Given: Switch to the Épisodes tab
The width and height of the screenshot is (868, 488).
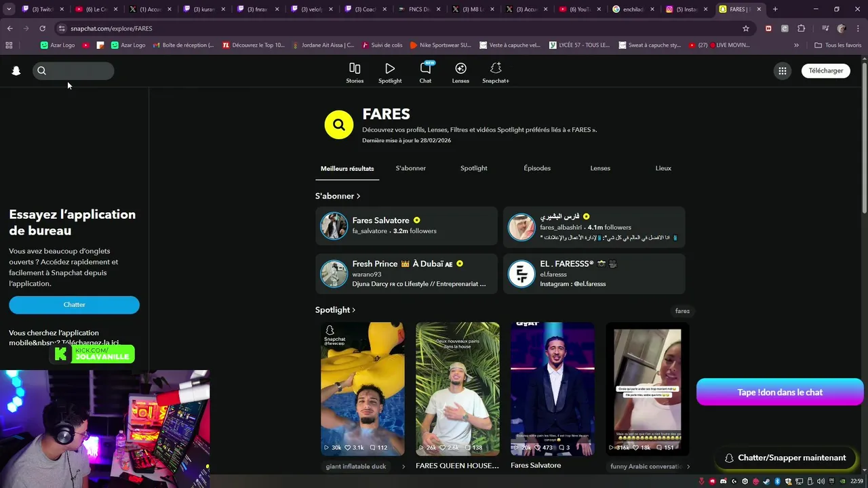Looking at the screenshot, I should point(537,168).
